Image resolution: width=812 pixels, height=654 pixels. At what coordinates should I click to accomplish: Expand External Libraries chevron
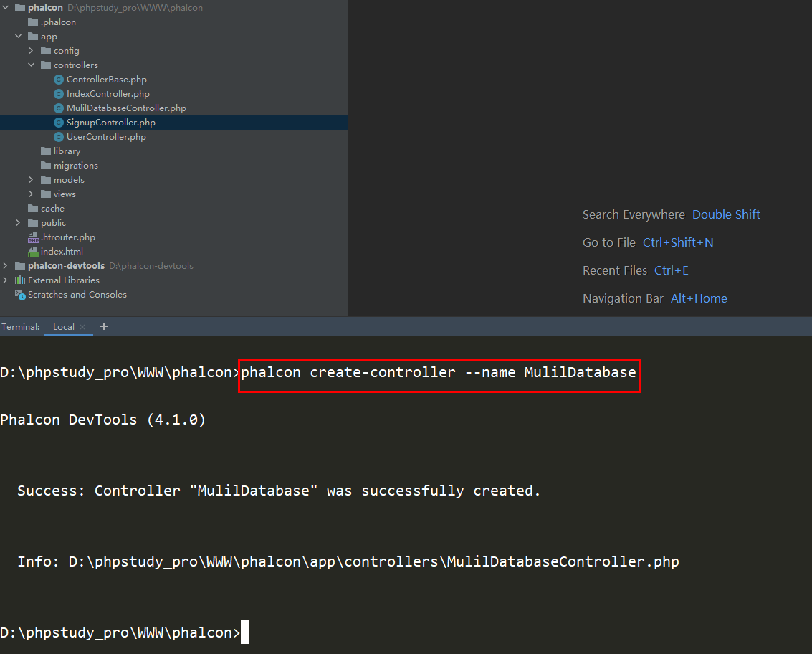[6, 280]
